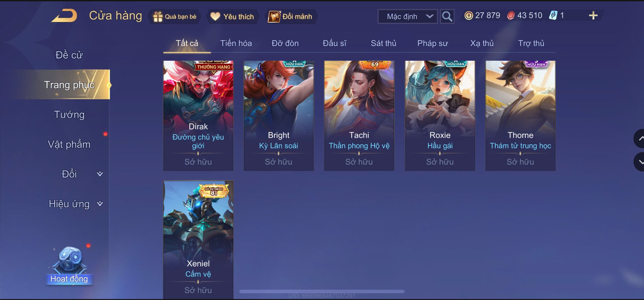Screen dimensions: 644x300
Task: Switch to the Sát thủ tab
Action: point(383,43)
